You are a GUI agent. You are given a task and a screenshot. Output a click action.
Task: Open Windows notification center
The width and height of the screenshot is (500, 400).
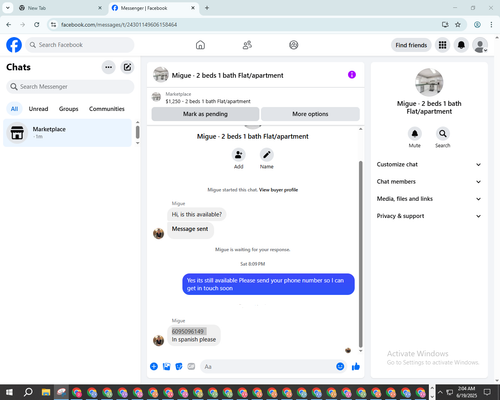487,392
